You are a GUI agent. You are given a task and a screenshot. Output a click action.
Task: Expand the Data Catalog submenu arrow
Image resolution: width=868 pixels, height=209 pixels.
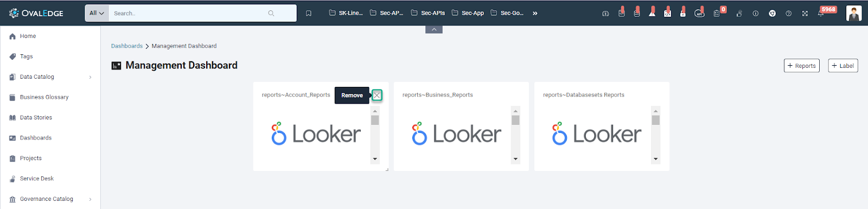pyautogui.click(x=90, y=77)
